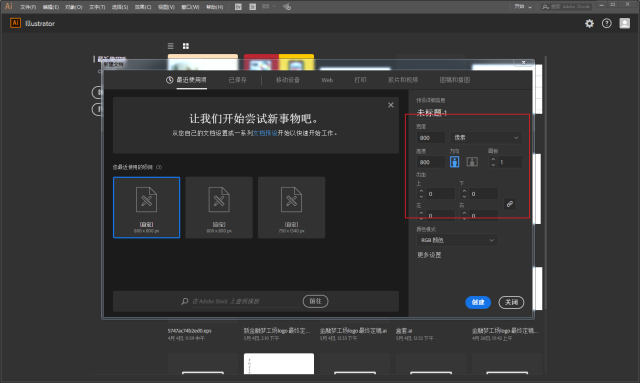Screen dimensions: 640x383
Task: Open the 选择(S) menu
Action: pos(120,7)
